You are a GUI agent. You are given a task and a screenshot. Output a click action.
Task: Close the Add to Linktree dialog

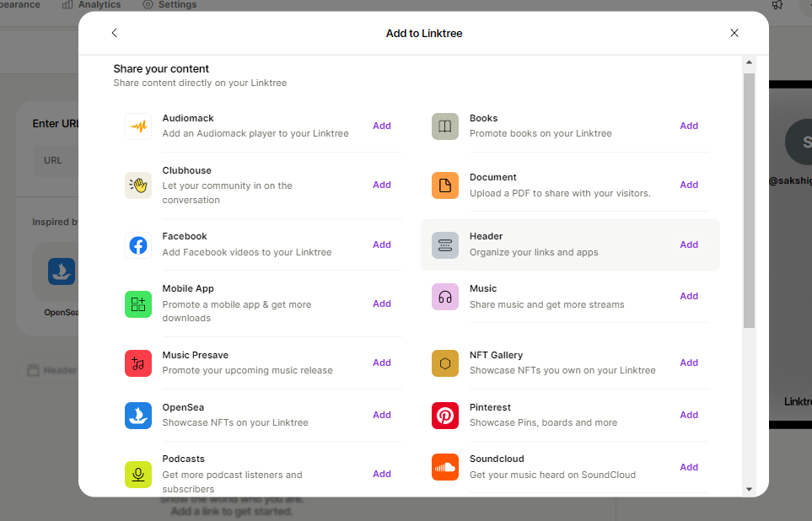734,33
